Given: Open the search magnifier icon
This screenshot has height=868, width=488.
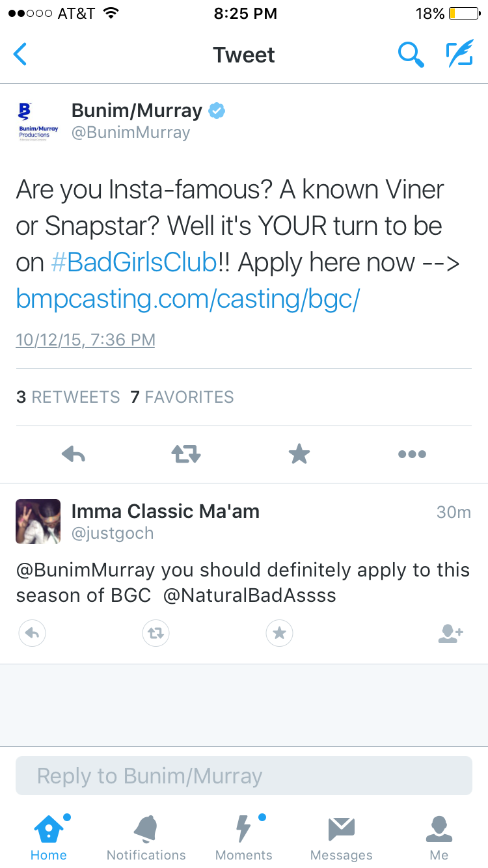Looking at the screenshot, I should 411,55.
